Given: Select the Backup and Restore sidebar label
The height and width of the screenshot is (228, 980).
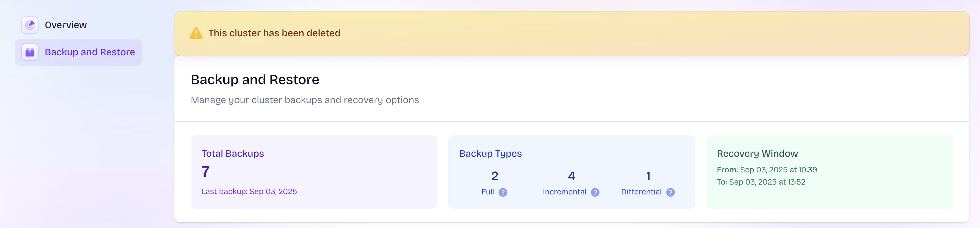Looking at the screenshot, I should pos(90,52).
